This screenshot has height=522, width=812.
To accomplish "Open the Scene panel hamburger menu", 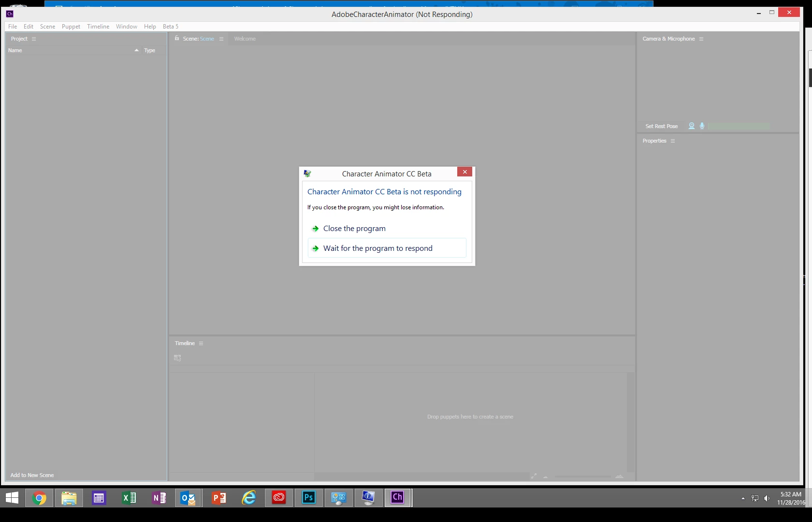I will click(x=221, y=39).
